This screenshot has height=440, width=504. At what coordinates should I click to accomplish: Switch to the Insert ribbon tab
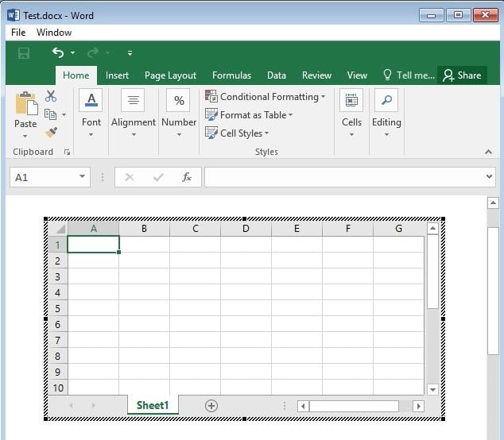click(x=117, y=75)
